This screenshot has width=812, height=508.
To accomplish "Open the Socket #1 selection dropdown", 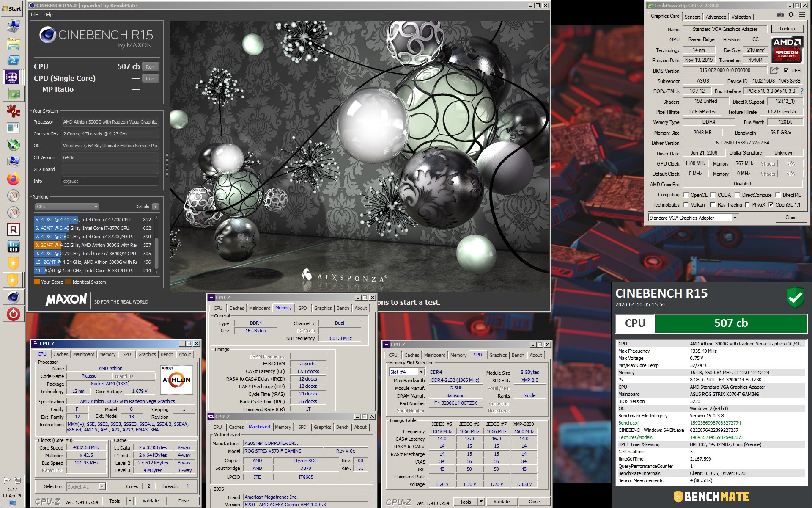I will 102,486.
